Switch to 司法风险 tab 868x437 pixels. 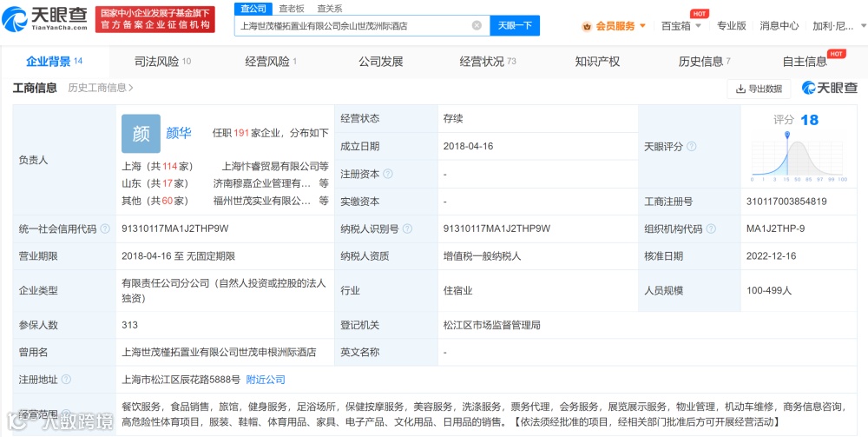(163, 62)
